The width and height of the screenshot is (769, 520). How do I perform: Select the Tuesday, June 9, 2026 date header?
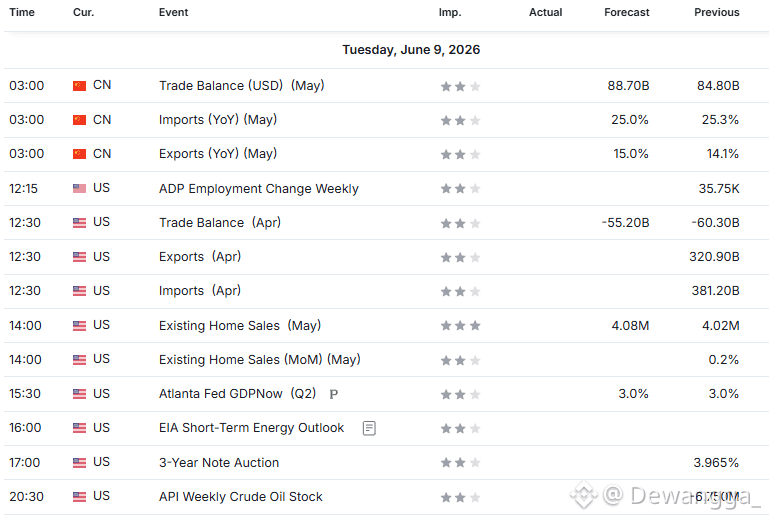point(411,50)
